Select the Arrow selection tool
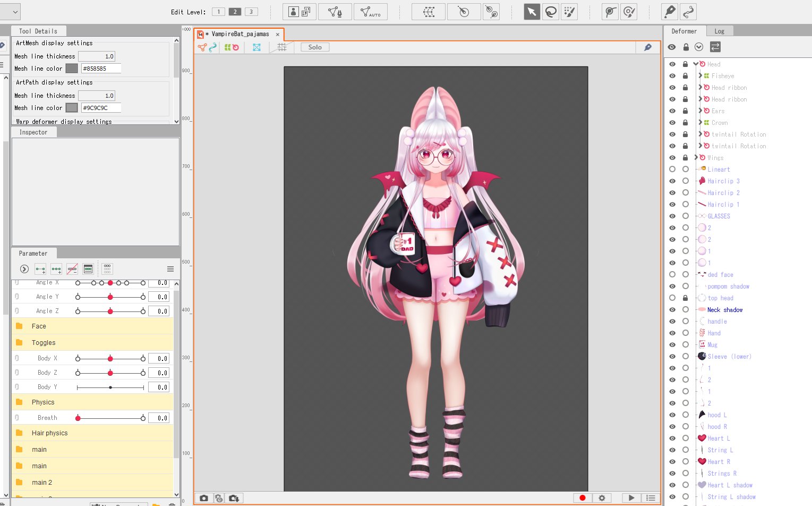 532,12
